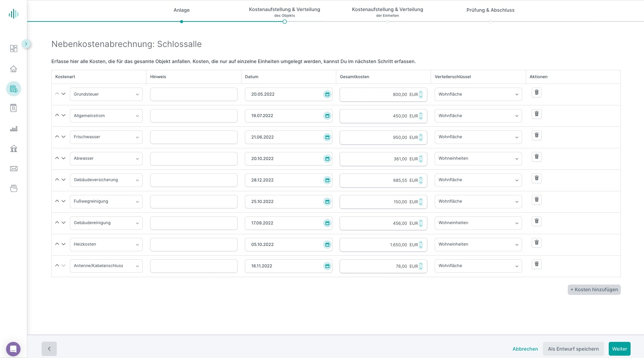644x358 pixels.
Task: Click the Abbrechen link
Action: (x=525, y=349)
